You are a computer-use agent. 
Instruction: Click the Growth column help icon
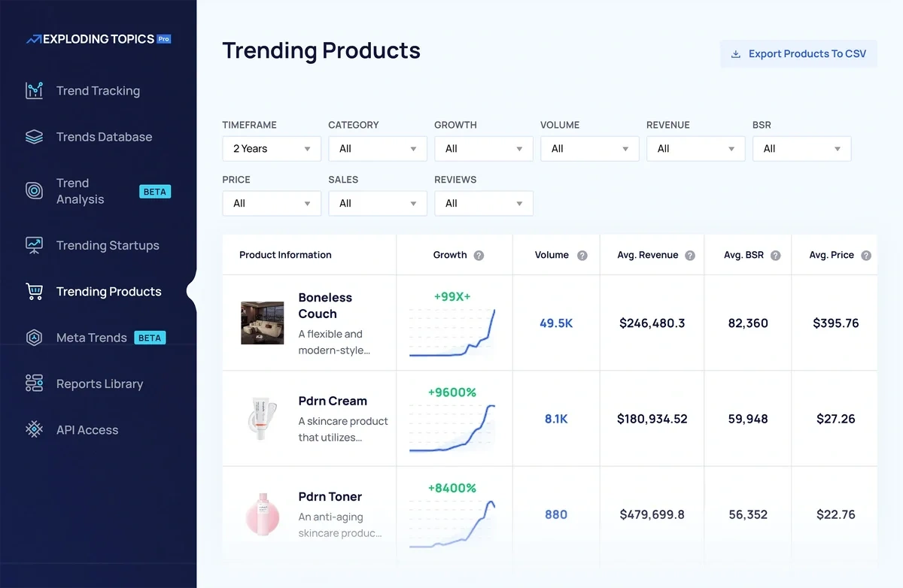tap(480, 255)
